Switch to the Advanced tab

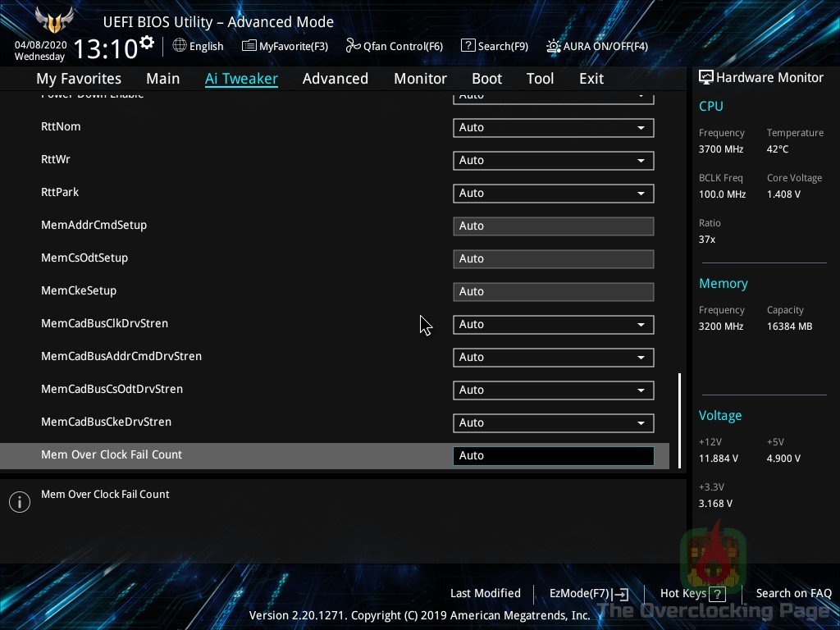click(335, 79)
